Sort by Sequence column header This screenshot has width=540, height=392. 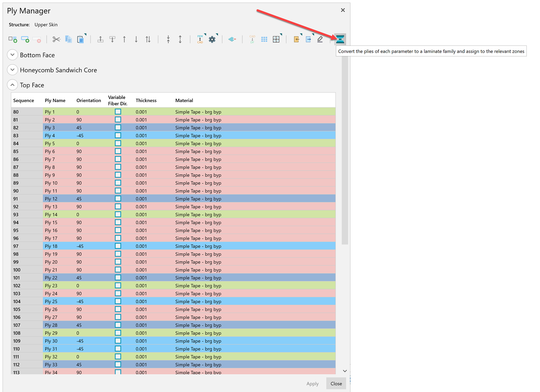coord(24,100)
